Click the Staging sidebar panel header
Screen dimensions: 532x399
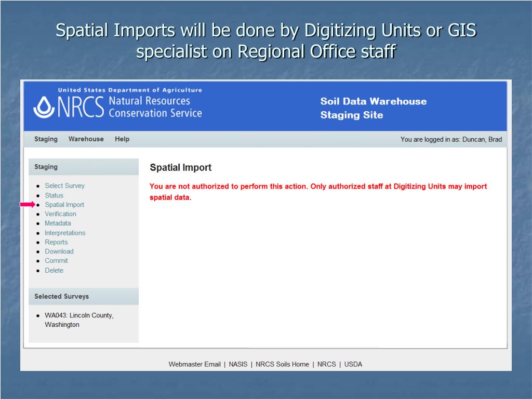[x=84, y=167]
